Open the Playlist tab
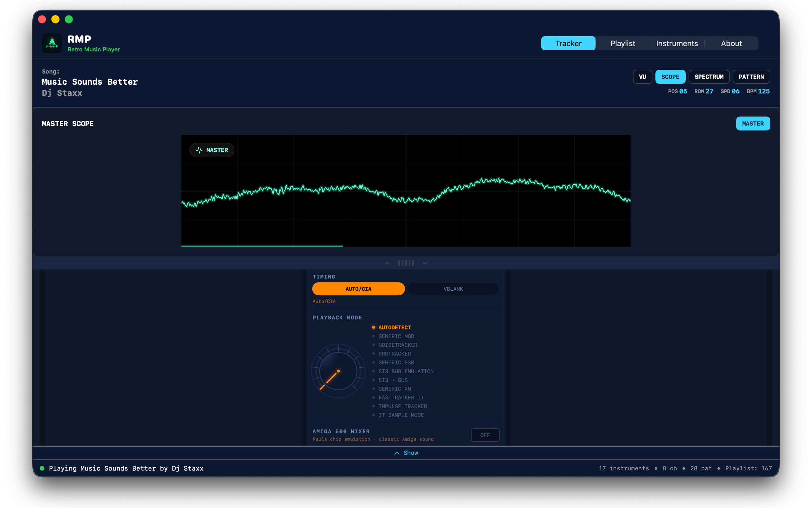The height and width of the screenshot is (508, 812). [623, 43]
